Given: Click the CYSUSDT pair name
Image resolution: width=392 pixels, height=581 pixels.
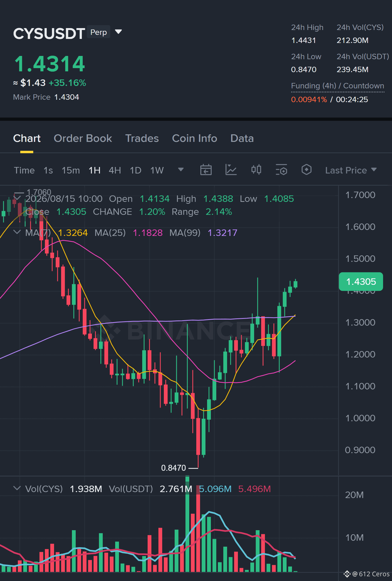Looking at the screenshot, I should coord(49,34).
